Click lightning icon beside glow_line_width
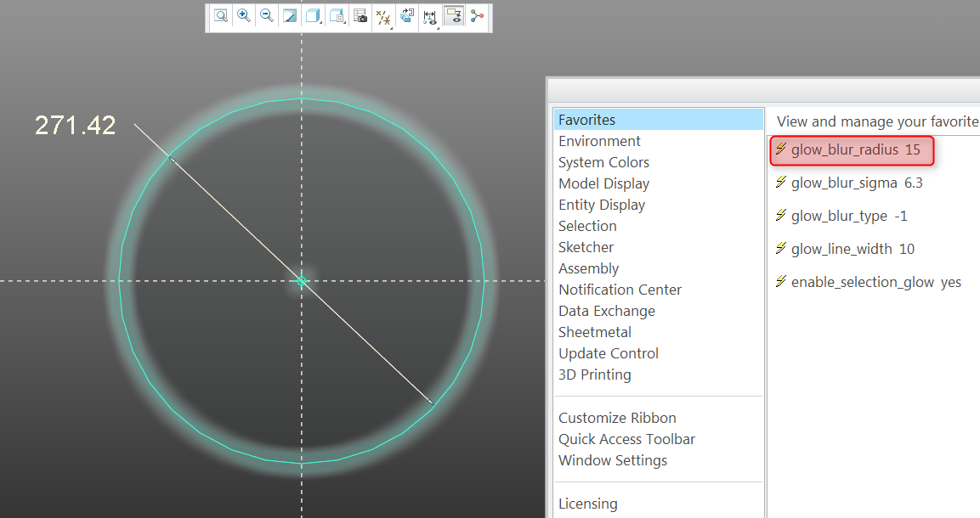Screen dimensions: 980x518 [780, 248]
